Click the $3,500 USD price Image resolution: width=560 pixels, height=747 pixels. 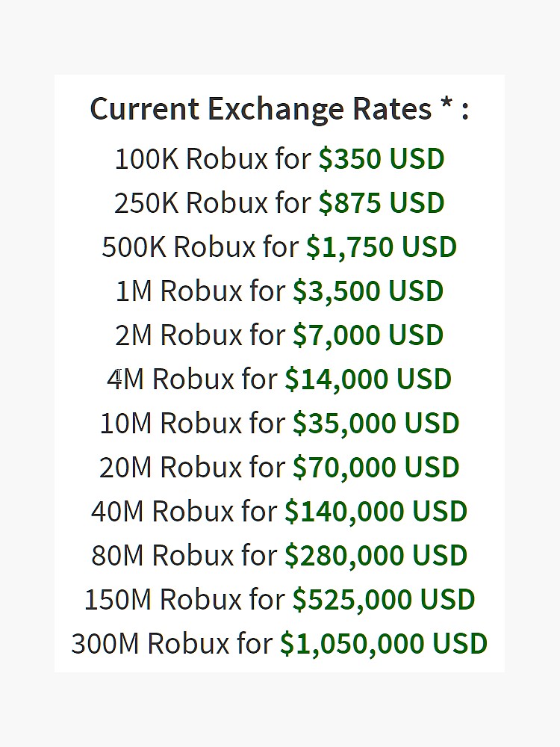click(x=368, y=291)
